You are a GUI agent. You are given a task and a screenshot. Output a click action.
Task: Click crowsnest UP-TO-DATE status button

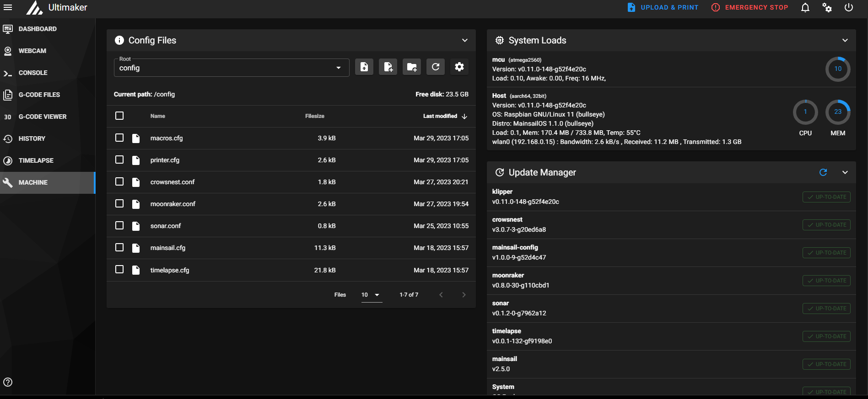pos(826,225)
